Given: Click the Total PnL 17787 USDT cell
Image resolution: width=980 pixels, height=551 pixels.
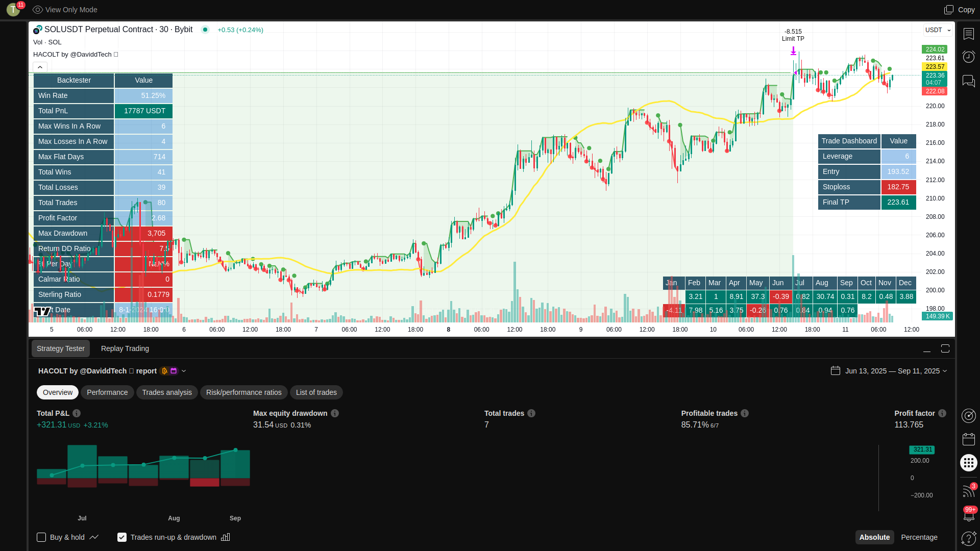Looking at the screenshot, I should click(x=143, y=111).
